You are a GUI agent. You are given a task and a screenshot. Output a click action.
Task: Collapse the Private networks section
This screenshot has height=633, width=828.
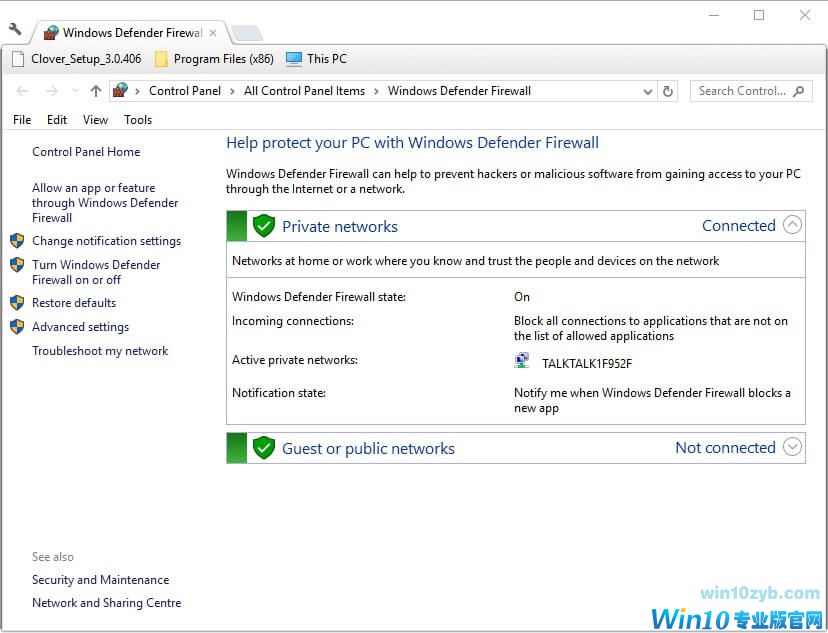click(792, 225)
